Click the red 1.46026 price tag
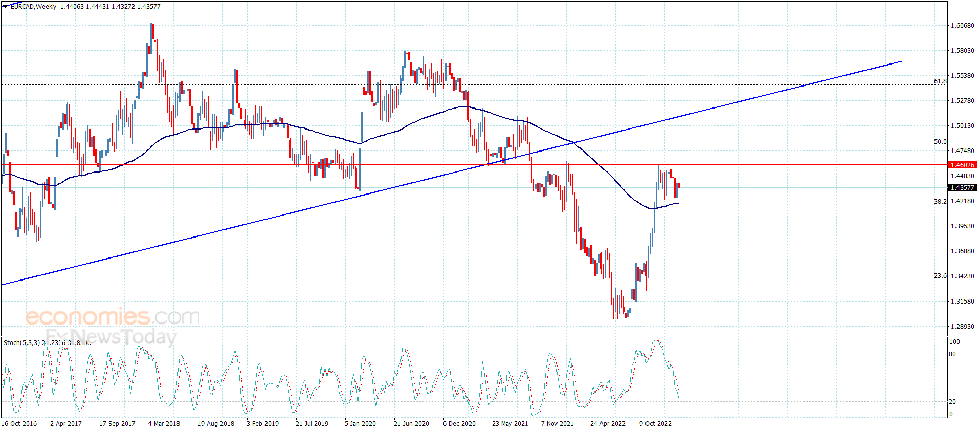 (962, 165)
